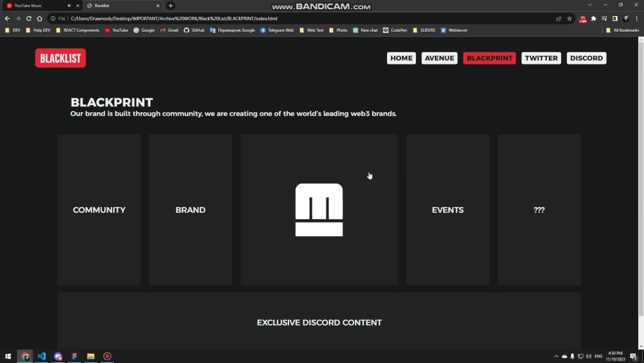The width and height of the screenshot is (644, 363).
Task: Open Bandicam recorder from the taskbar
Action: click(x=107, y=356)
